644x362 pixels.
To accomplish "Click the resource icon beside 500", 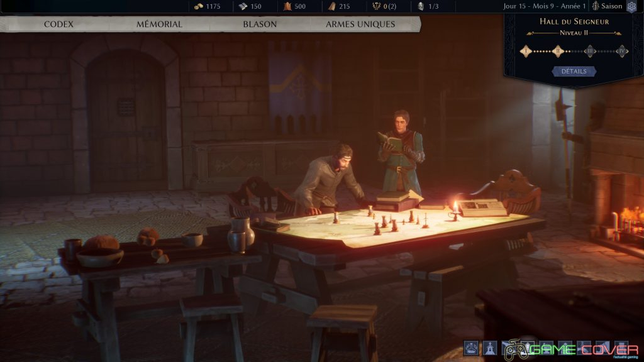I will [287, 6].
